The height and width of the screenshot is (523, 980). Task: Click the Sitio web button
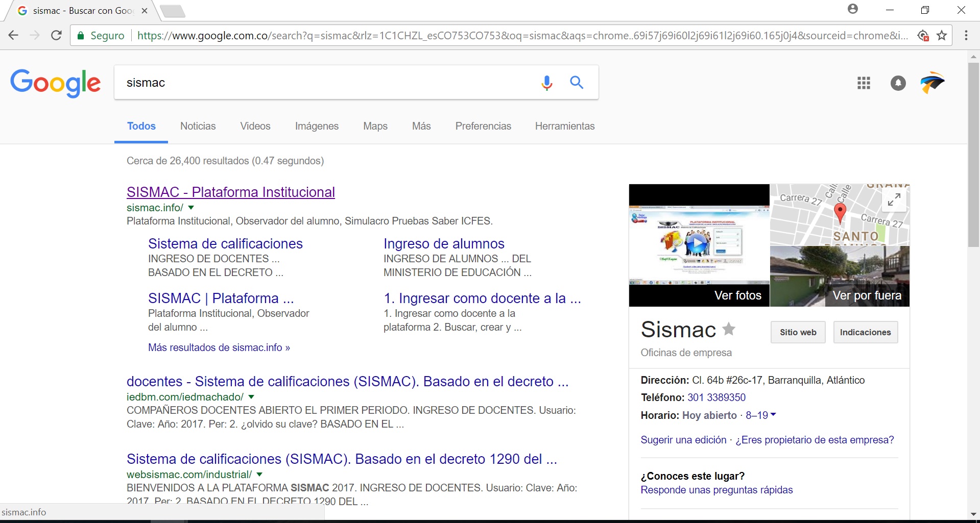pos(798,332)
